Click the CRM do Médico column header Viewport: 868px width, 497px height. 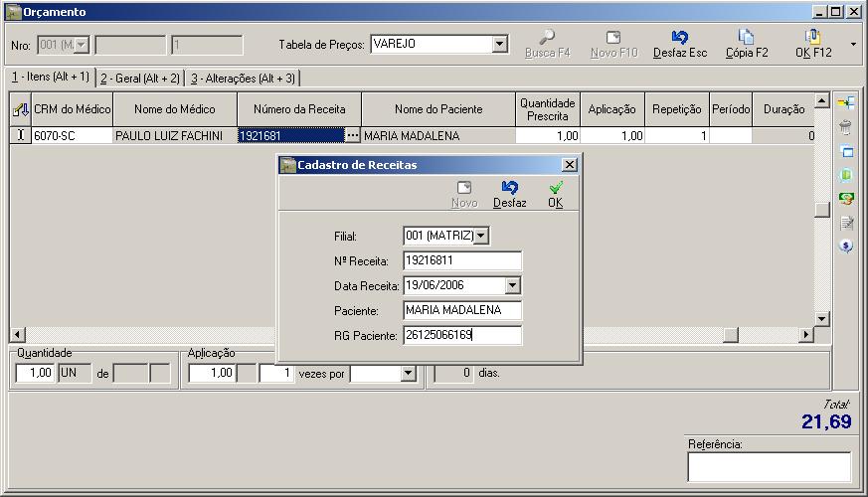click(x=72, y=109)
